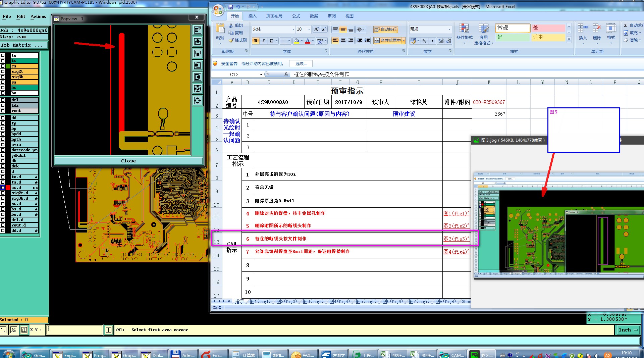Image resolution: width=644 pixels, height=358 pixels.
Task: Click the Save icon in Excel quick access toolbar
Action: tap(231, 7)
